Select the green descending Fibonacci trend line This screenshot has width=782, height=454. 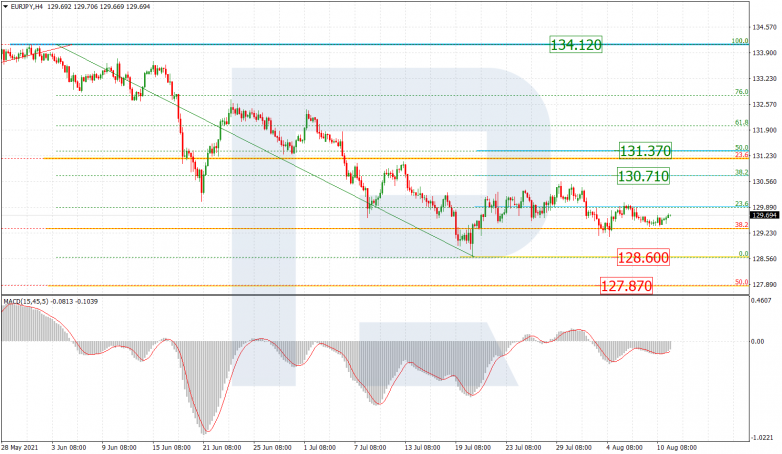(x=267, y=151)
